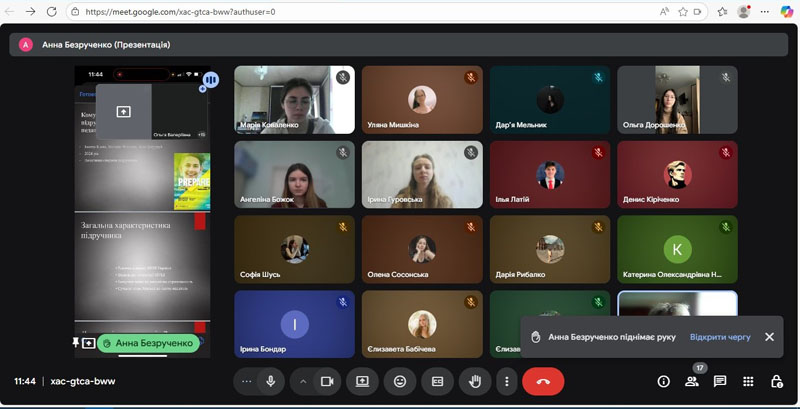
Task: Open the three-dot more options menu
Action: [x=507, y=381]
